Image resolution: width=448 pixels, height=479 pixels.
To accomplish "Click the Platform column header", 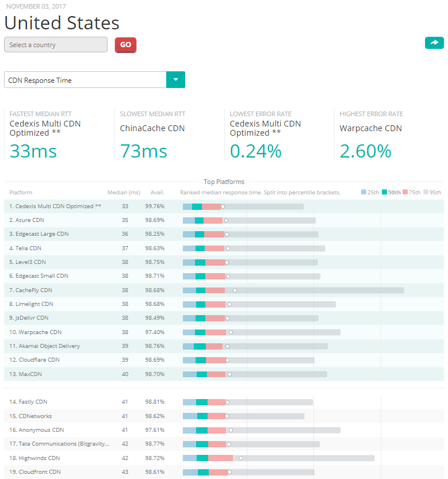I will (x=21, y=193).
